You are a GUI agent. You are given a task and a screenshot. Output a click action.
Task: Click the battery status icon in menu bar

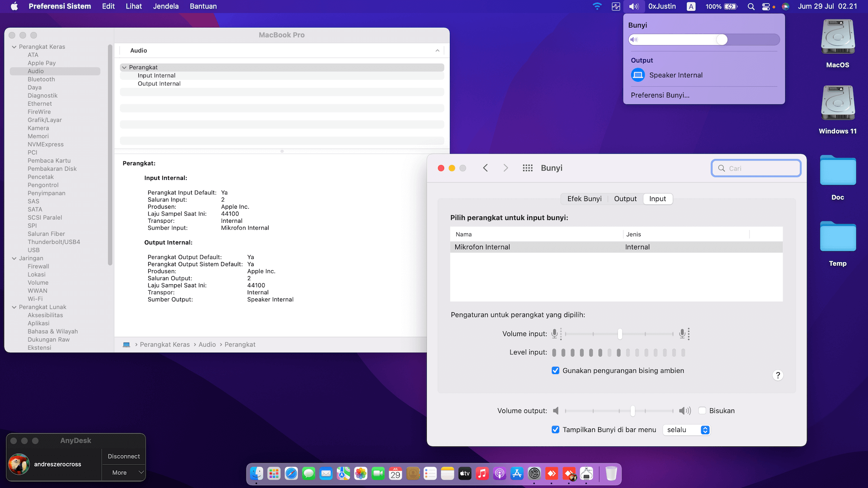(x=731, y=6)
